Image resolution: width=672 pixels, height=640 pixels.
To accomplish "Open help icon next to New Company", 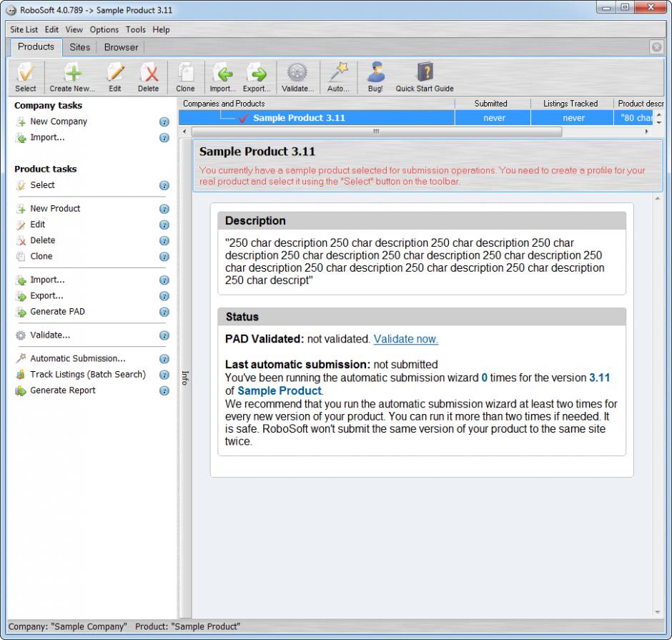I will click(164, 122).
